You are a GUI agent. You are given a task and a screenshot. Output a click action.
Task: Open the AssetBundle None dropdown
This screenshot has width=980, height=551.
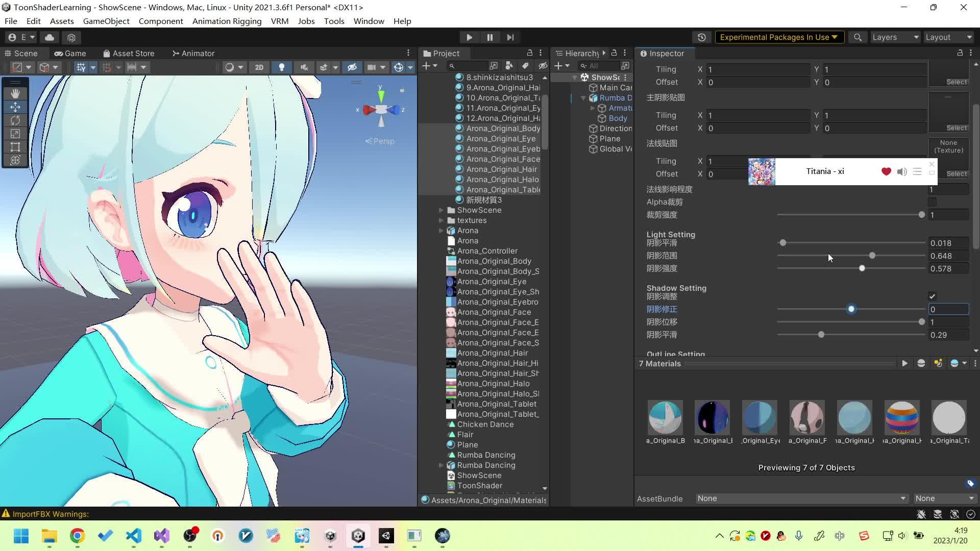801,498
